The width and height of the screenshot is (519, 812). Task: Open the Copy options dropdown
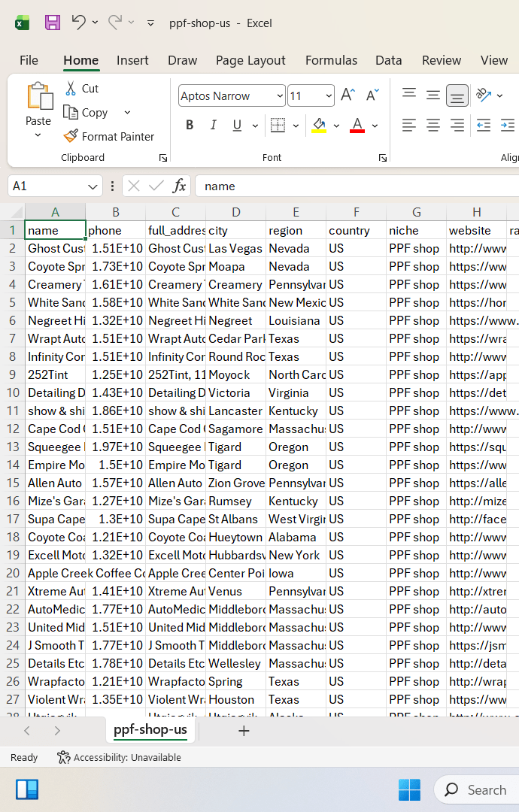(x=127, y=112)
